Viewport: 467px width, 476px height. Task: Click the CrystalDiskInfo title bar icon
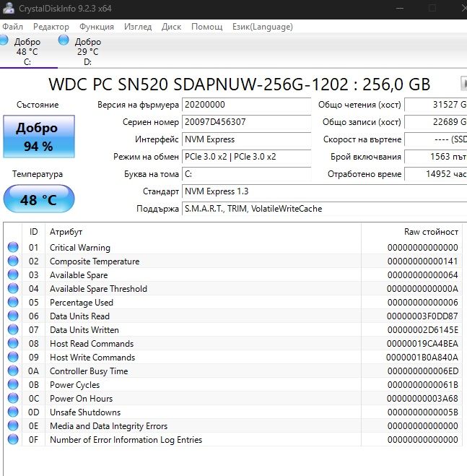point(9,8)
